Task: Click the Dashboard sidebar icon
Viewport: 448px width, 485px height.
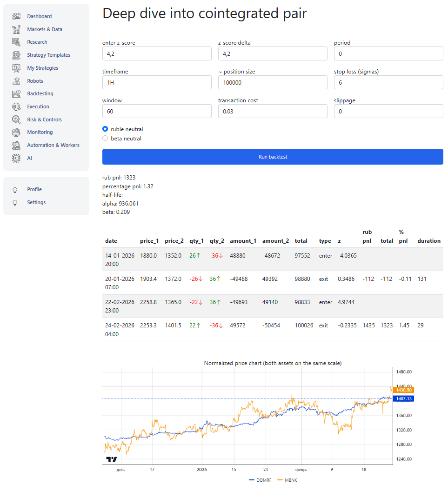Action: (16, 16)
